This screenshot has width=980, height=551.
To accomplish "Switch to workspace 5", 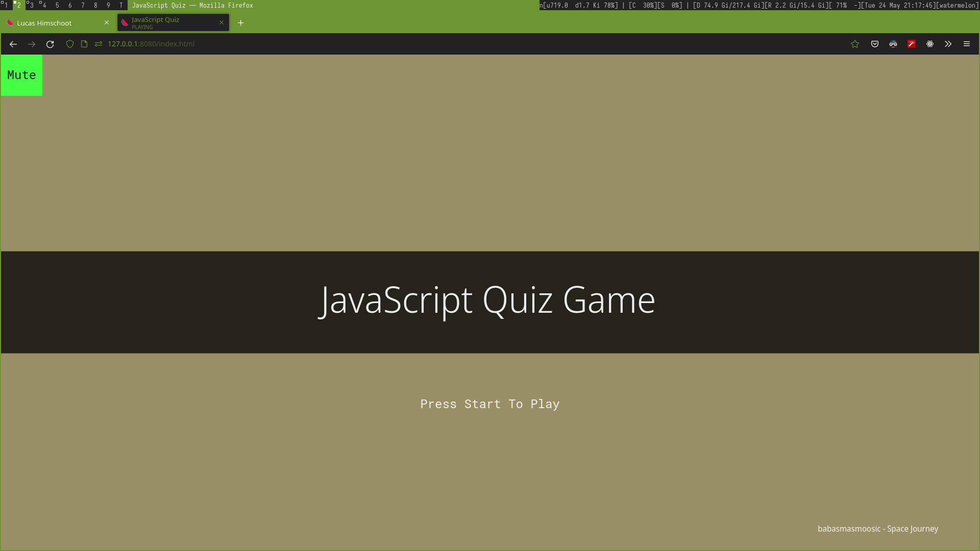I will 57,5.
